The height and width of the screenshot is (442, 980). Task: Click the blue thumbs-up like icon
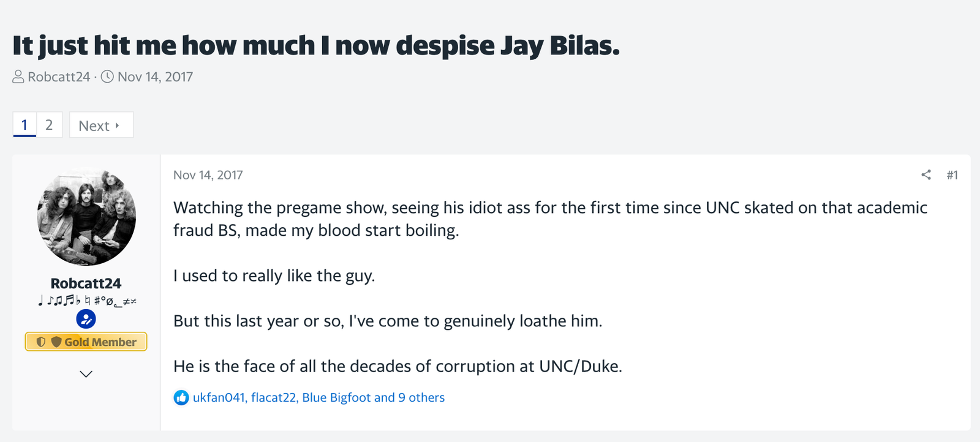(181, 398)
